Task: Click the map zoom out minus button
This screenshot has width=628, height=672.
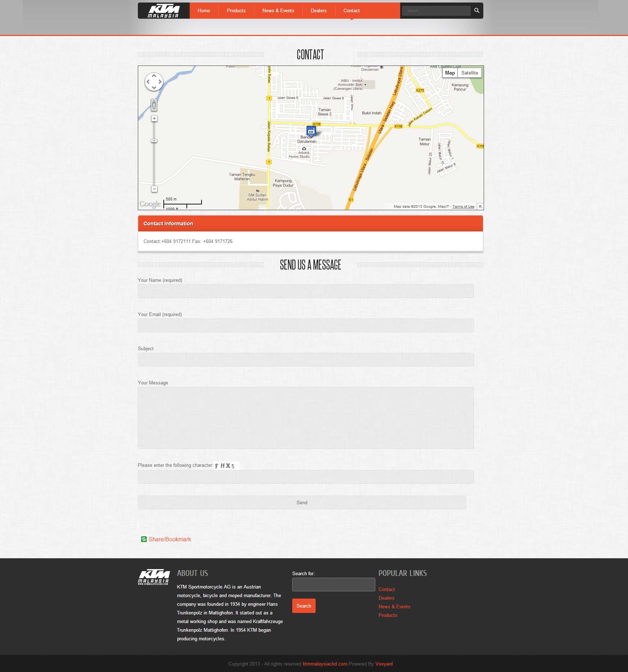Action: coord(154,189)
